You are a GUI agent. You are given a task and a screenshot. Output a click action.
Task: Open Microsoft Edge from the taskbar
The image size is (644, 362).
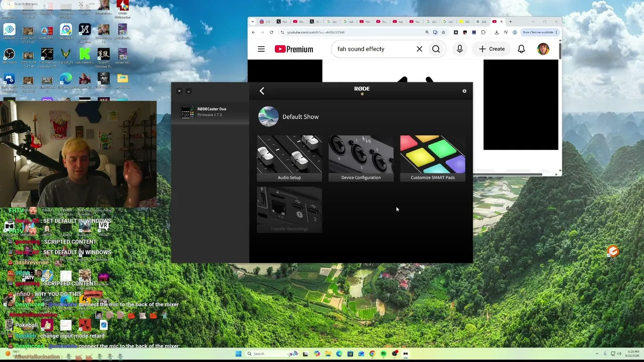point(339,353)
